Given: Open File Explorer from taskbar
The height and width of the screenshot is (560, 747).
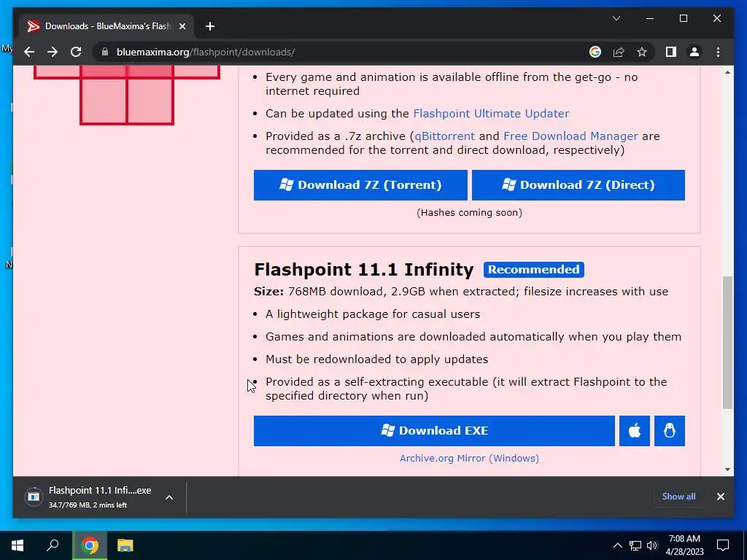Looking at the screenshot, I should tap(125, 545).
